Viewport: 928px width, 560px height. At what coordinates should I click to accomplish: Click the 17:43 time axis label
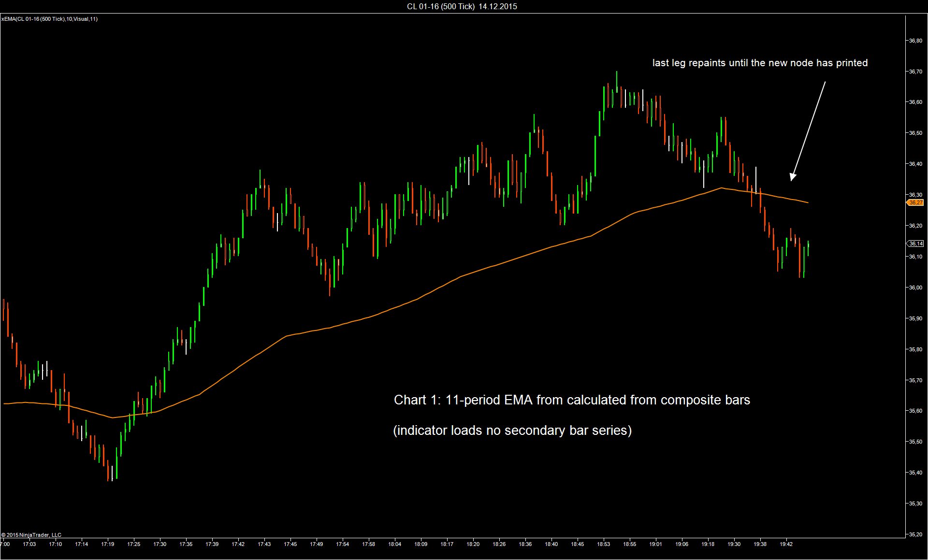click(x=264, y=544)
